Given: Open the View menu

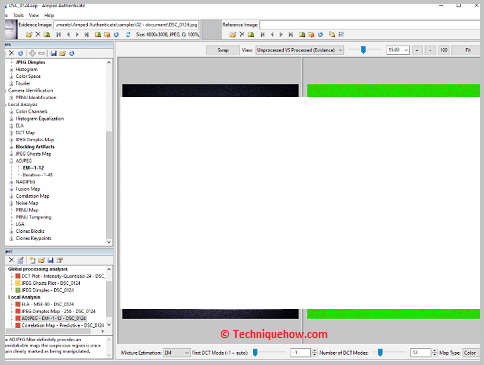Looking at the screenshot, I should coord(34,15).
